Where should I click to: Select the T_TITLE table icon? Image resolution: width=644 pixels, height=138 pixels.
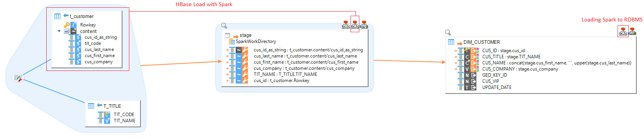pos(91,106)
